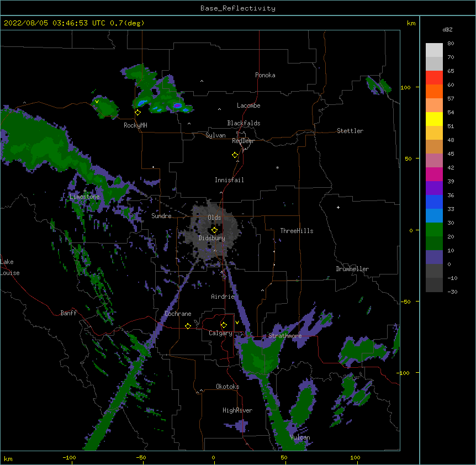Click the Lacombe city label
Viewport: 476px width, 465px height.
click(x=248, y=105)
